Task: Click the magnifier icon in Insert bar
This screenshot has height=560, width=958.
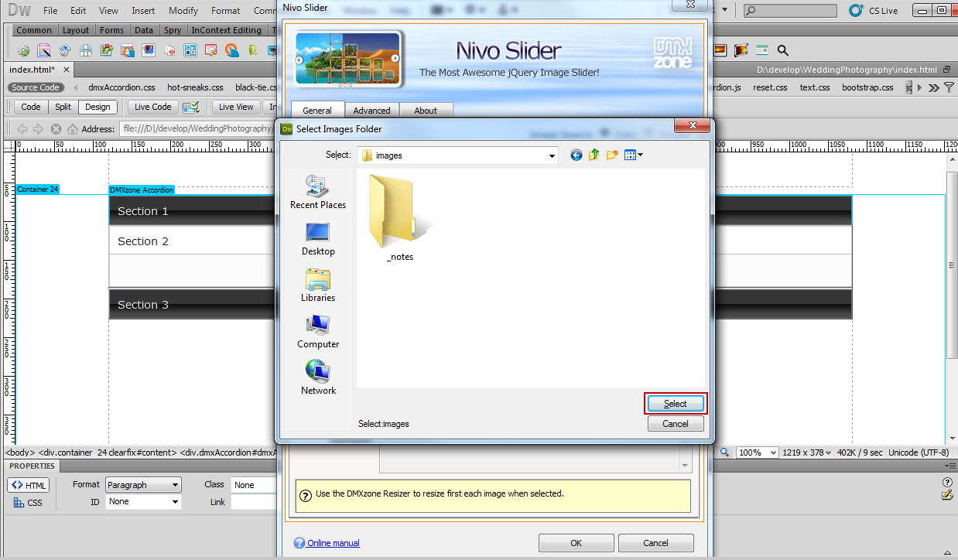Action: 782,50
